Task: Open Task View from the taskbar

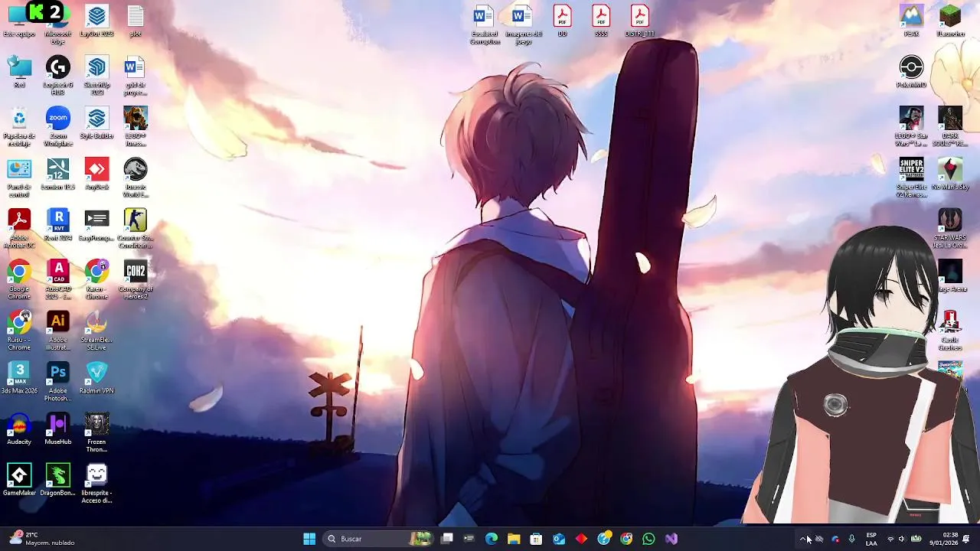Action: pos(447,539)
